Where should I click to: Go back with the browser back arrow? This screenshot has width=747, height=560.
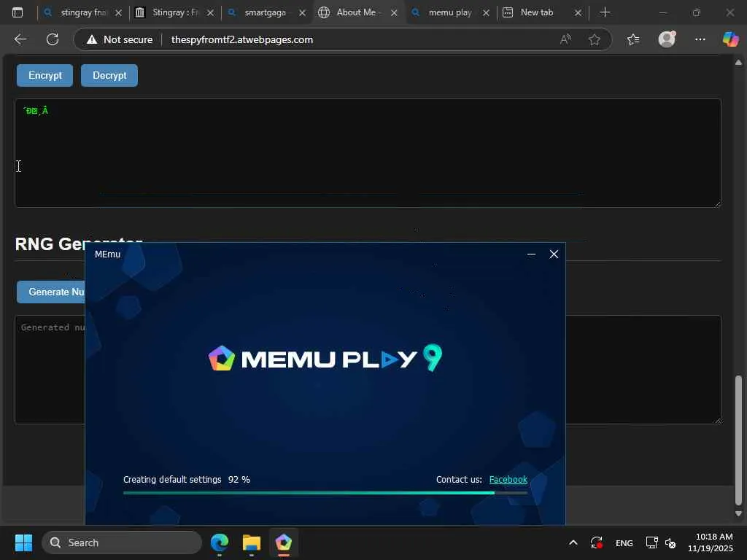tap(20, 39)
